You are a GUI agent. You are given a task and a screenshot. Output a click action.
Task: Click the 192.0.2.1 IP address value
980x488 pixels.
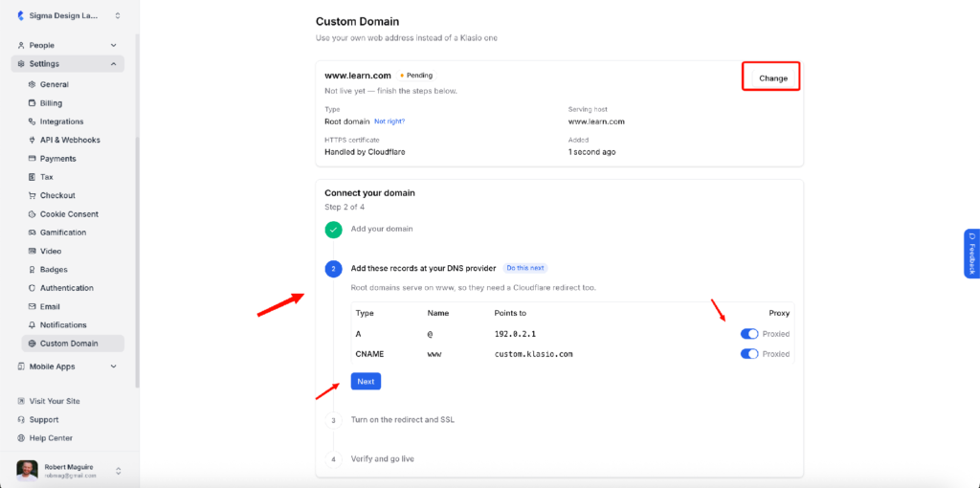click(516, 334)
